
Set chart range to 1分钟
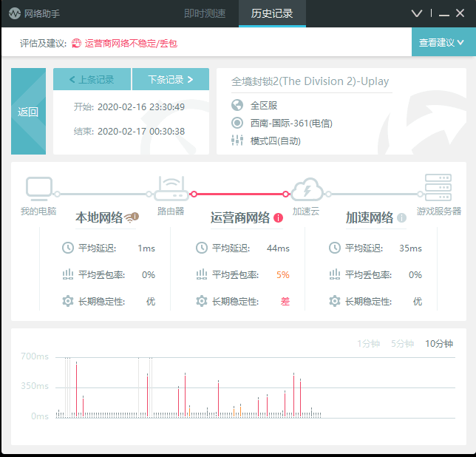[369, 343]
